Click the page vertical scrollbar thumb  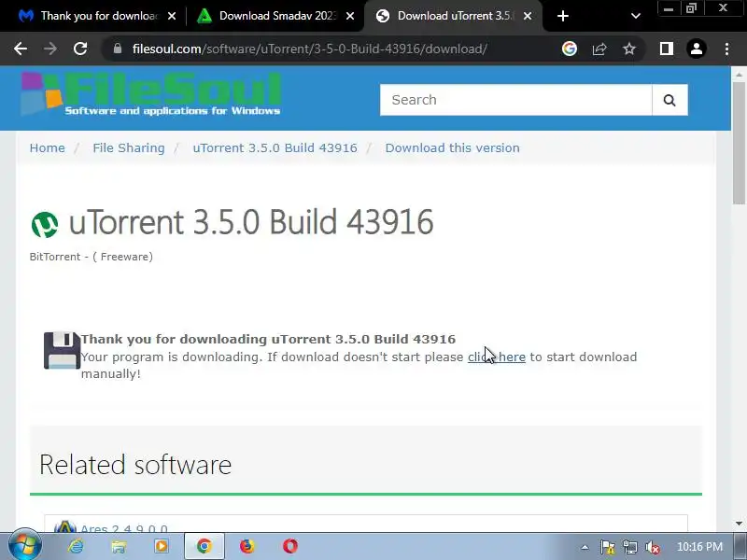click(x=739, y=143)
